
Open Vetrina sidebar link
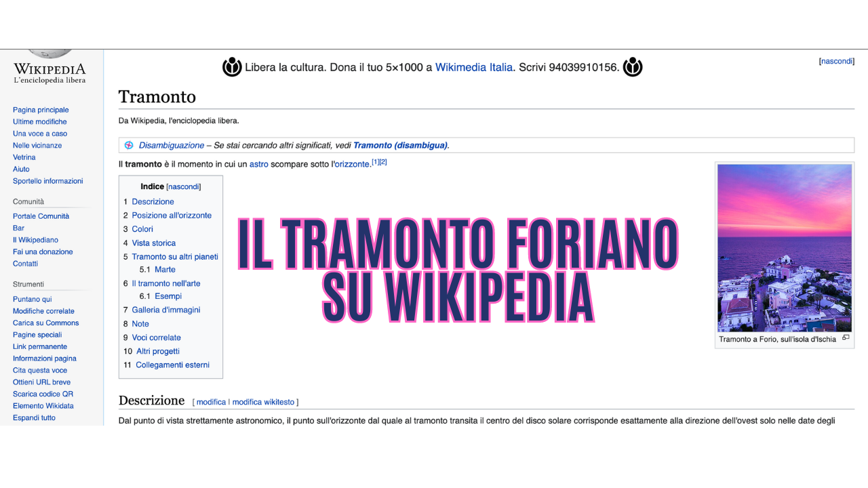coord(24,157)
